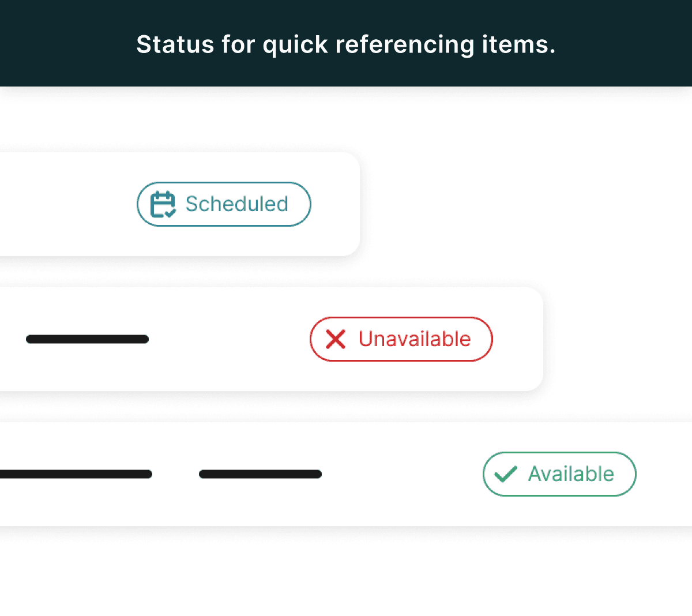This screenshot has width=692, height=616.
Task: Click the word "quick" in the header title
Action: tap(295, 45)
